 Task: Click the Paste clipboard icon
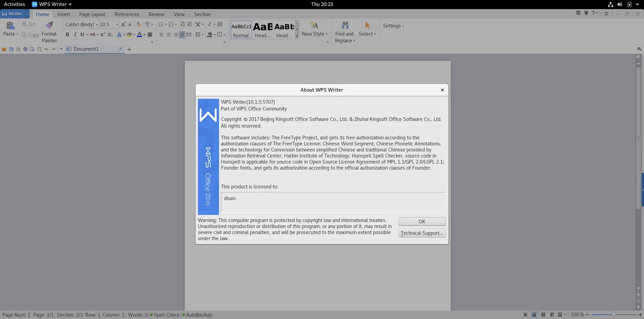pos(10,25)
